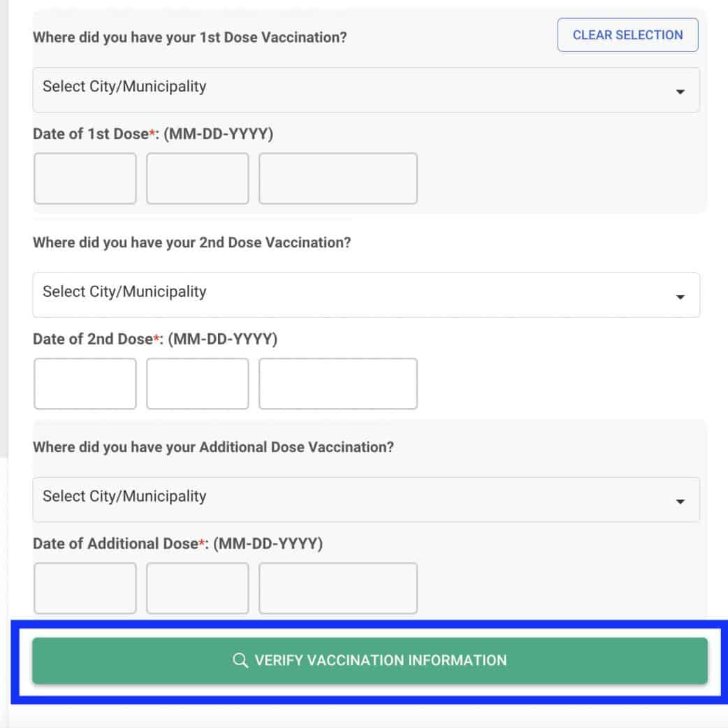Focus the month field for 2nd Dose date
The height and width of the screenshot is (728, 728).
(85, 384)
